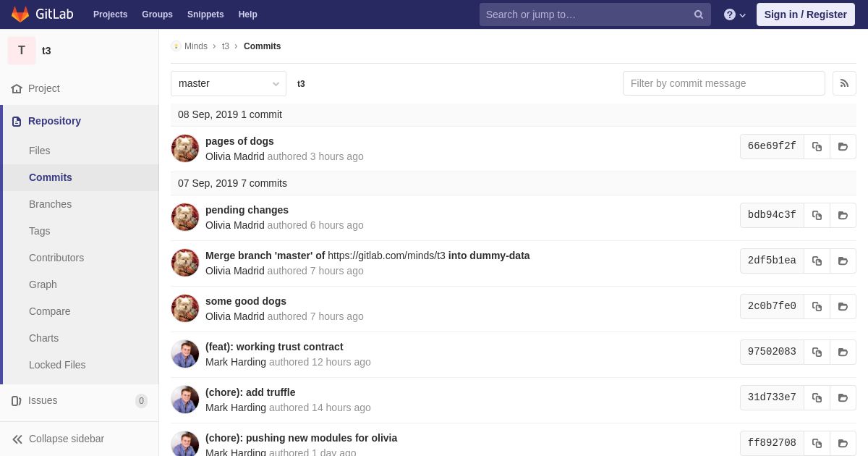
Task: Open the master branch dropdown
Action: [x=229, y=83]
